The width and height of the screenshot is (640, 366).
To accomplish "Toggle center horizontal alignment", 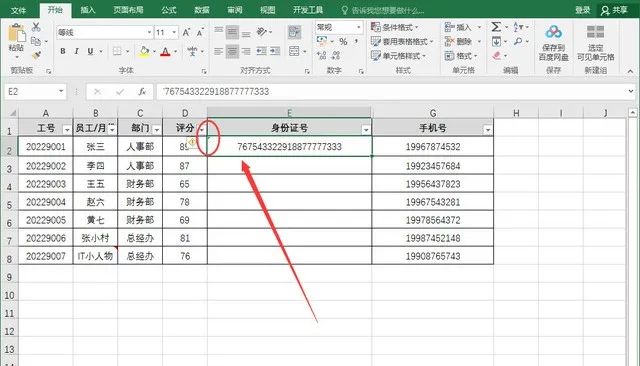I will click(x=232, y=51).
